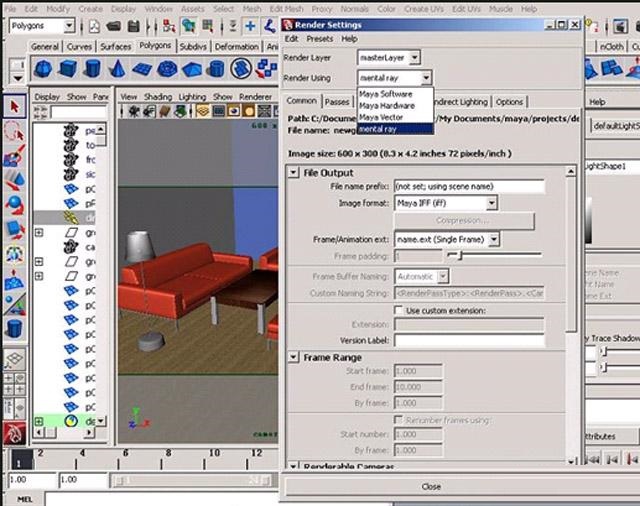Click the blue plus icon in status line
Screen dimensions: 640x506
pos(250,27)
